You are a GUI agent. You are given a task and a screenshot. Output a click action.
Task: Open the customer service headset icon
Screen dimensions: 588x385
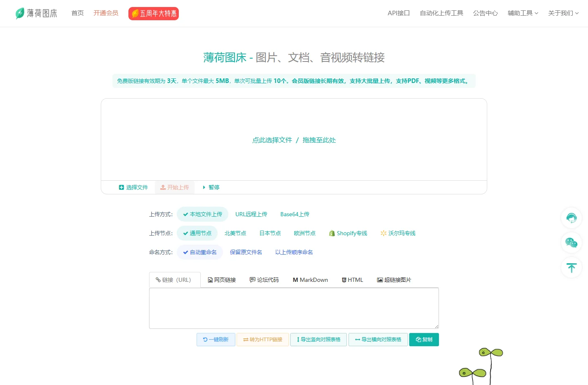pos(571,218)
